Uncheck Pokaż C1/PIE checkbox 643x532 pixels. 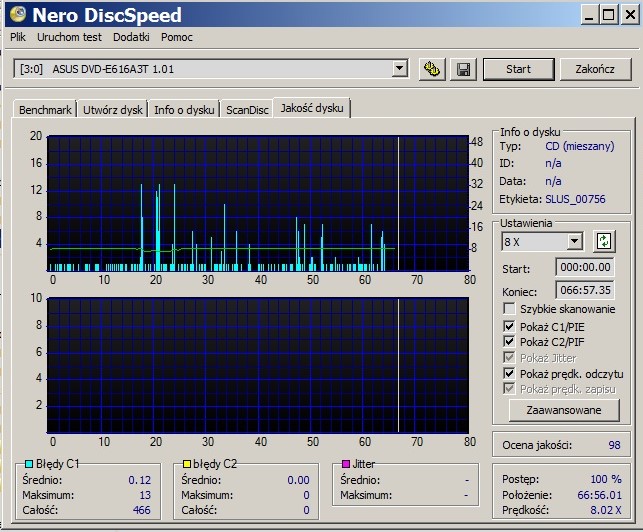(x=509, y=327)
